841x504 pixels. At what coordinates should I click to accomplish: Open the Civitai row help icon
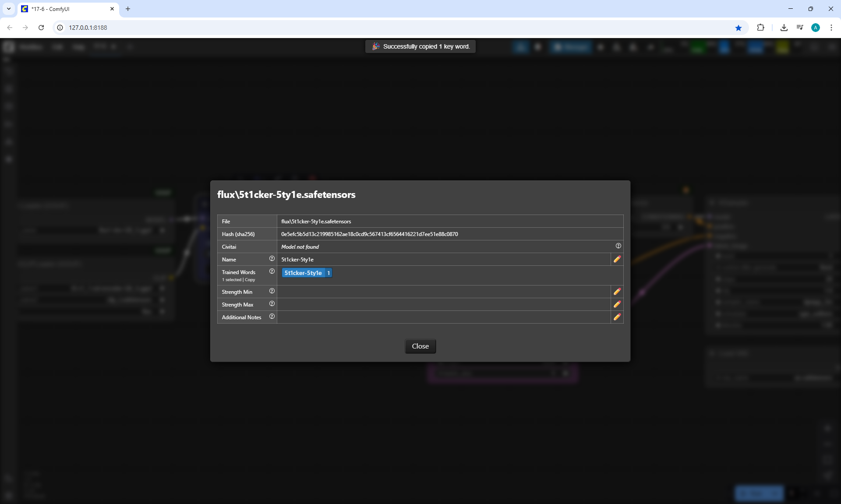pyautogui.click(x=618, y=246)
